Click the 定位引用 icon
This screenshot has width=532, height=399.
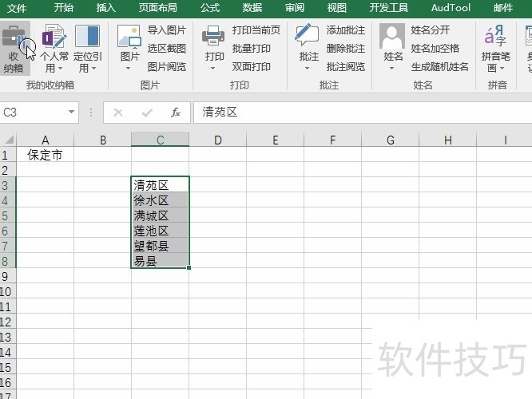coord(88,36)
